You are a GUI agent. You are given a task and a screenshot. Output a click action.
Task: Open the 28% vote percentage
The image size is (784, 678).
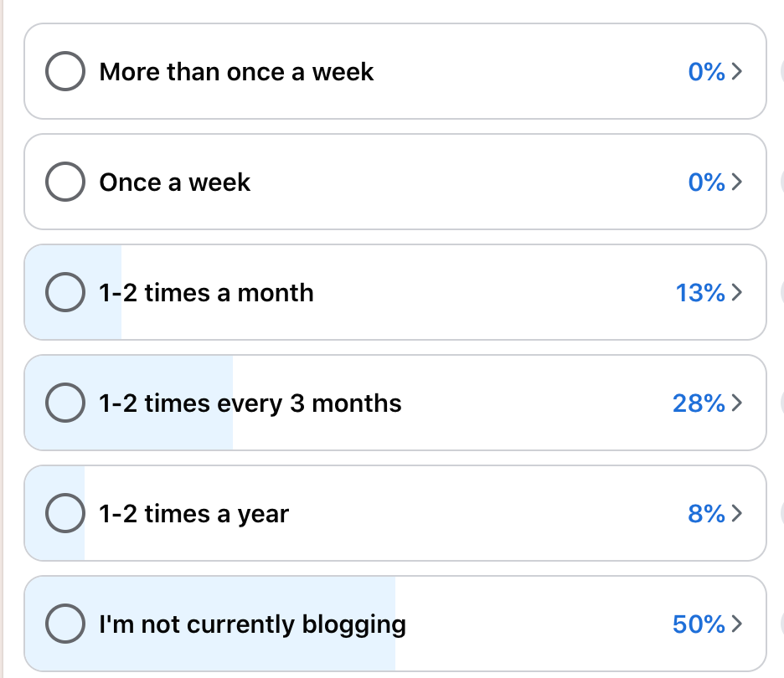(x=698, y=403)
